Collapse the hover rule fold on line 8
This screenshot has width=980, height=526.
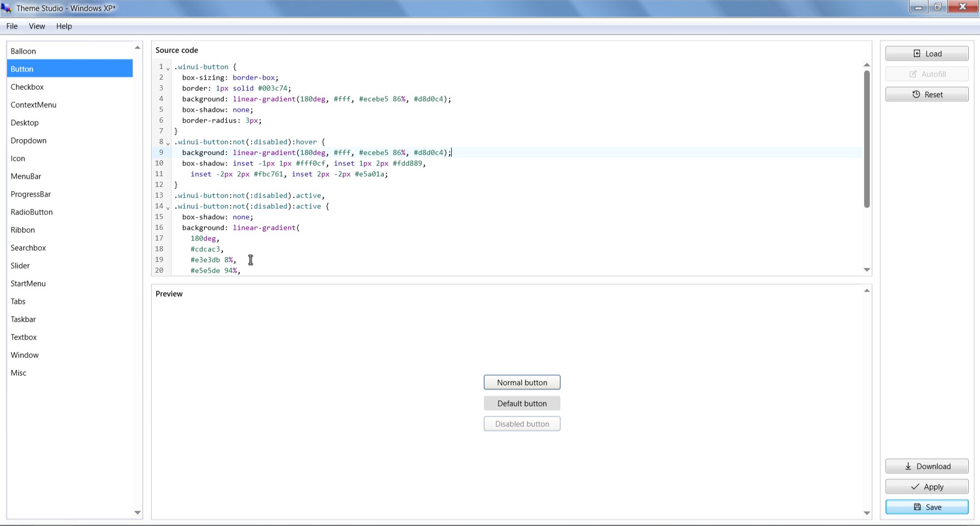click(168, 144)
